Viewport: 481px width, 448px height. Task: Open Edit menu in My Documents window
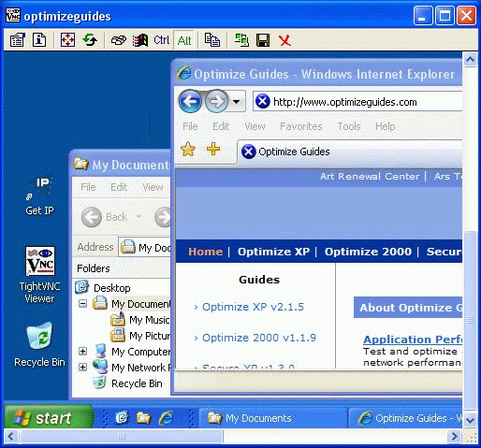pyautogui.click(x=119, y=187)
